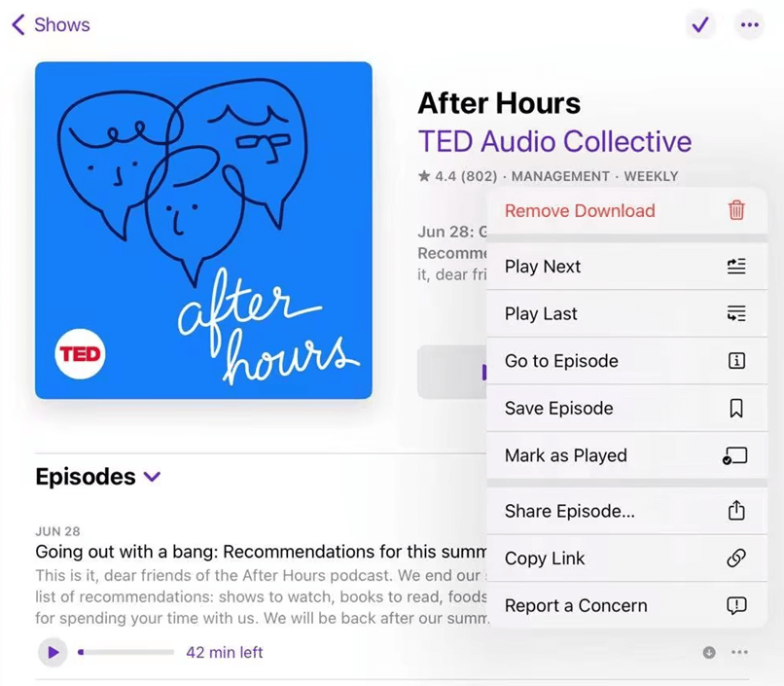Open the episode row's ellipsis menu
This screenshot has height=686, width=784.
739,652
